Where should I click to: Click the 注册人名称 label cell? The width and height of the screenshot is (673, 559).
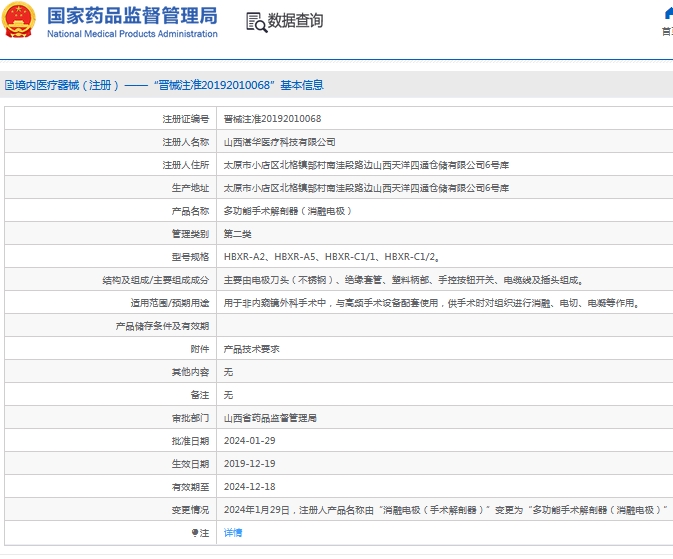111,142
